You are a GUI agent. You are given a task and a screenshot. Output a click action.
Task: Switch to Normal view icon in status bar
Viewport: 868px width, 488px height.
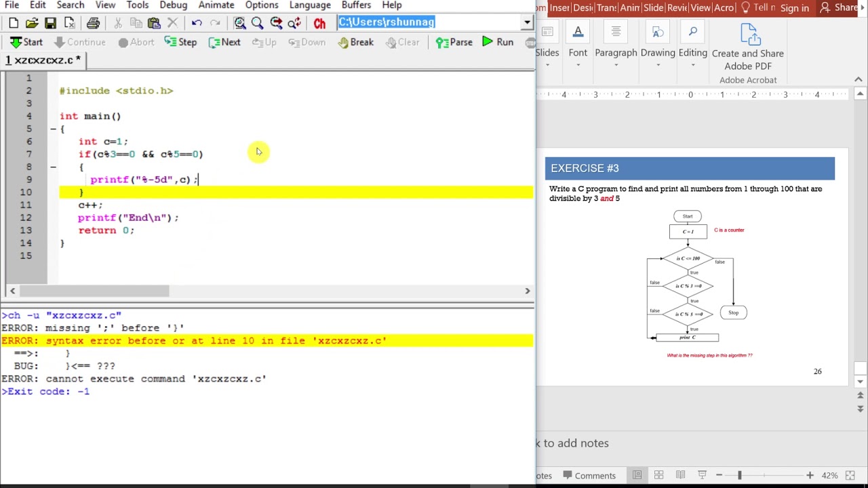637,475
